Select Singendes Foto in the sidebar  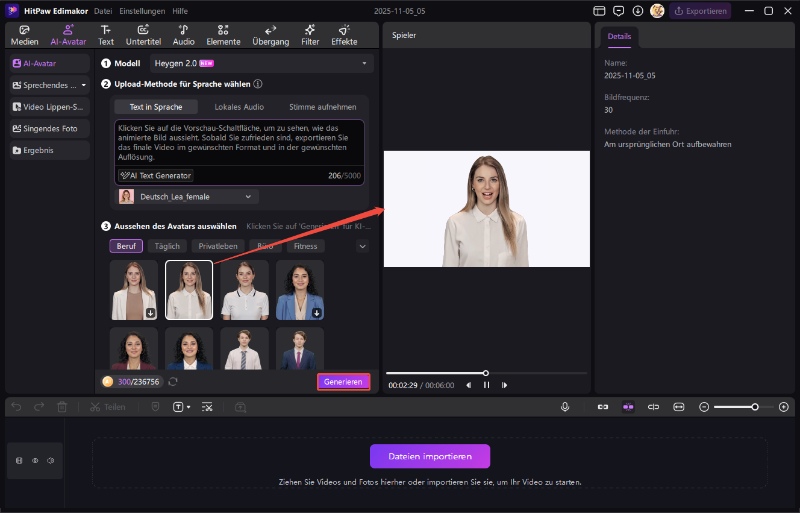coord(49,129)
